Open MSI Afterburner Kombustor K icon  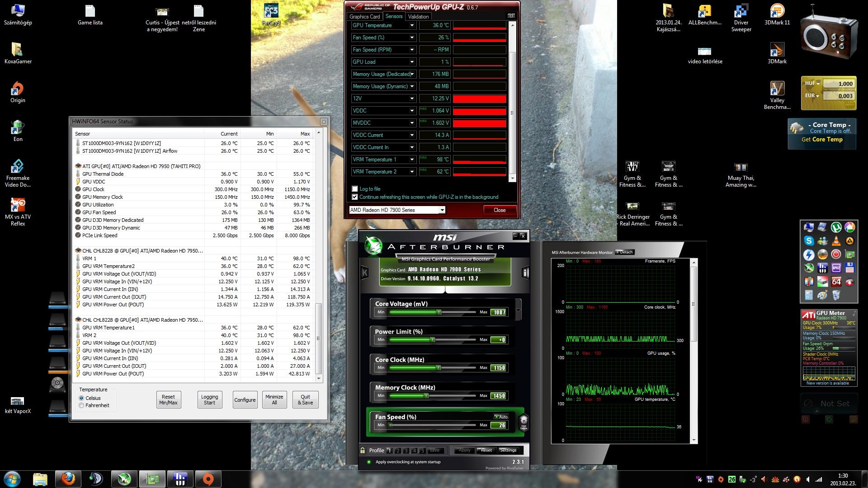pos(365,272)
